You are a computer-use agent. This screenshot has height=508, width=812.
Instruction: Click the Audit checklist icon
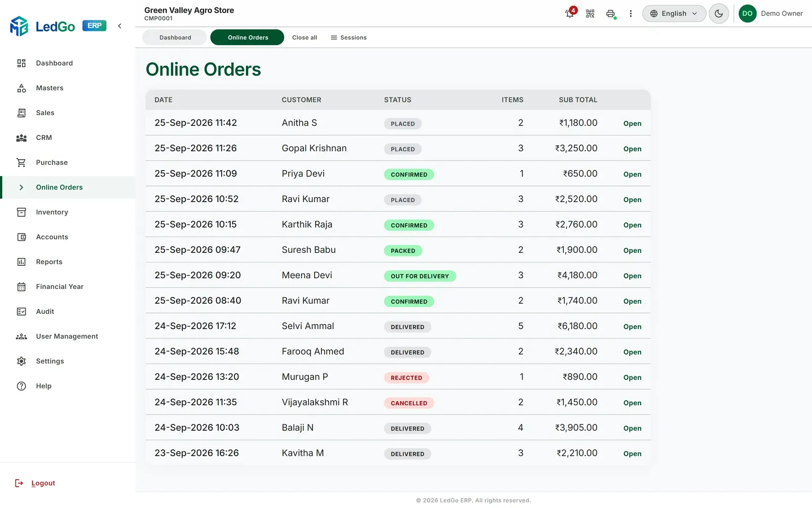pos(21,312)
